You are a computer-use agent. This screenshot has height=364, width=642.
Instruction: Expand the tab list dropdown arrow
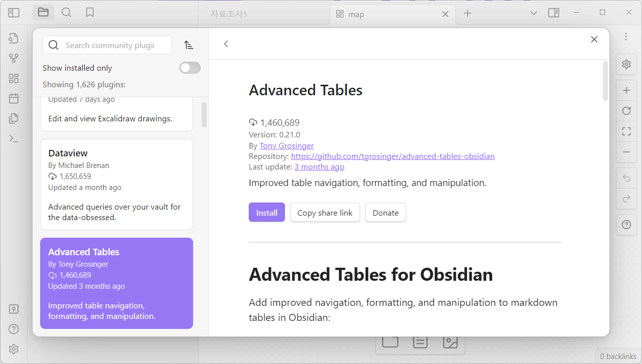coord(534,13)
